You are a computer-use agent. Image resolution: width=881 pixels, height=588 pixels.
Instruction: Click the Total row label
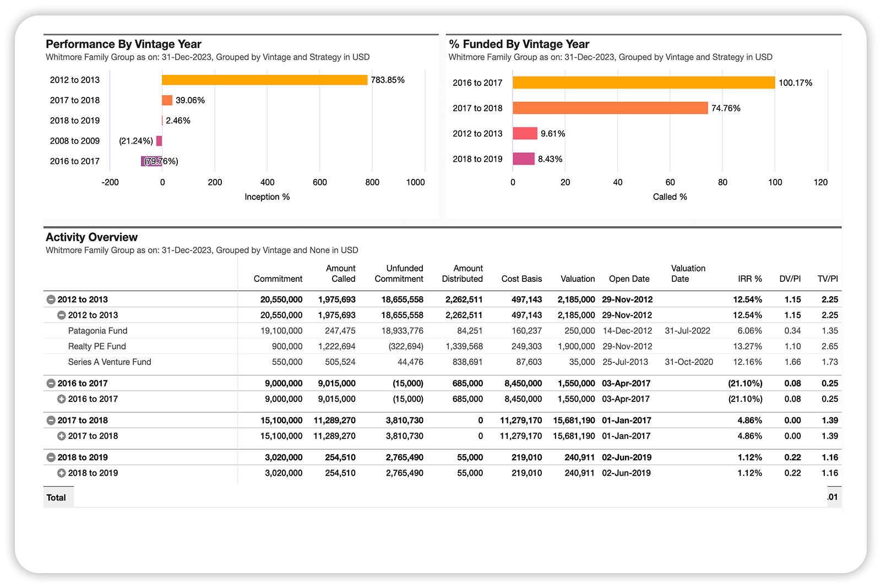click(56, 497)
